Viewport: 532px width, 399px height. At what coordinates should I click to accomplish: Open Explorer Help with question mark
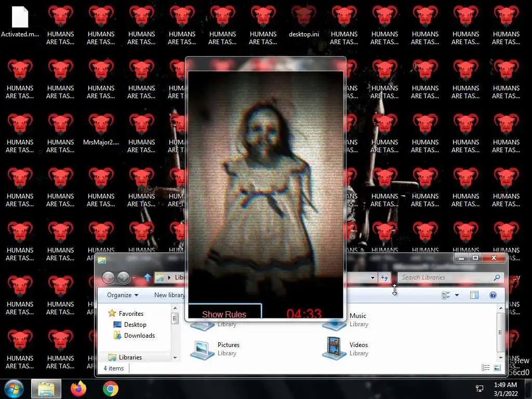(493, 295)
